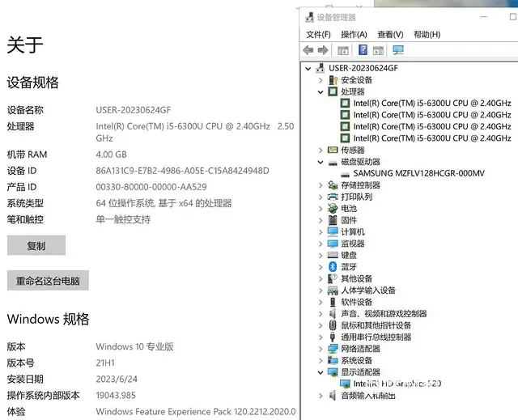Click the Back arrow in Device Manager toolbar
Screen dimensions: 518x420
point(308,50)
